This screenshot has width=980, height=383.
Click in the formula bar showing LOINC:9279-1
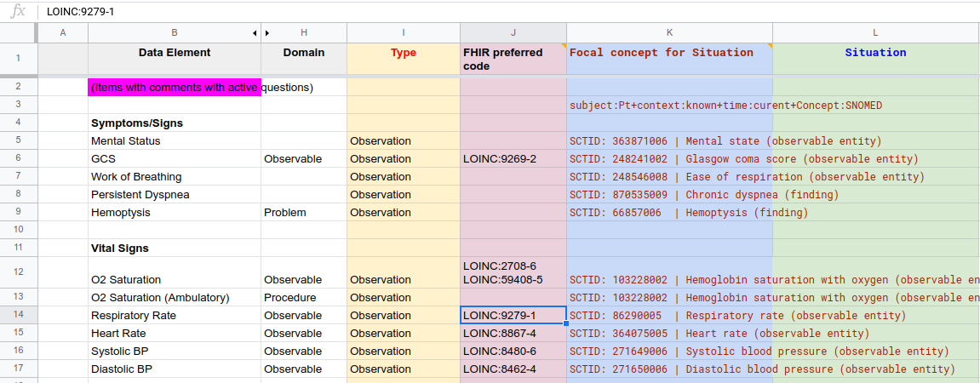(511, 12)
